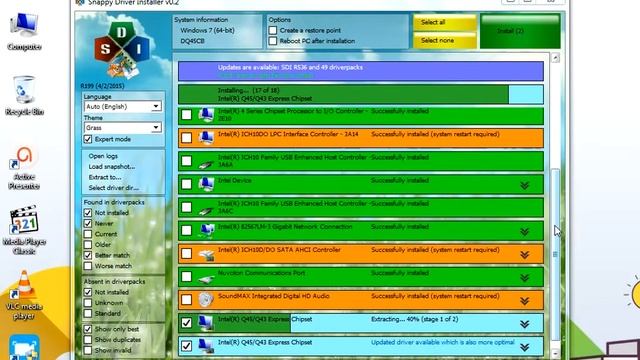This screenshot has height=360, width=640.
Task: Click monitor icon of the extracting Q45/Q43 Express Chipset row
Action: tap(206, 323)
